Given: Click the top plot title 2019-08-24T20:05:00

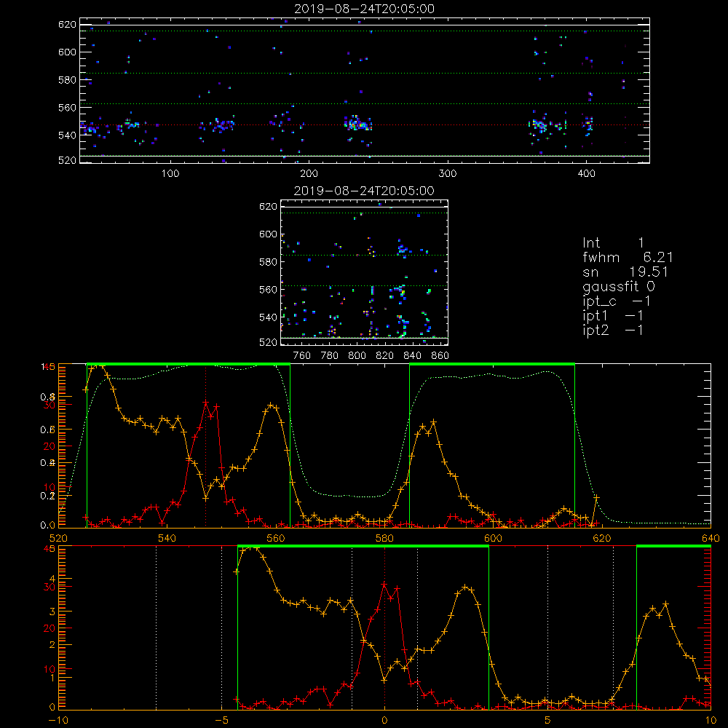Looking at the screenshot, I should click(x=364, y=9).
